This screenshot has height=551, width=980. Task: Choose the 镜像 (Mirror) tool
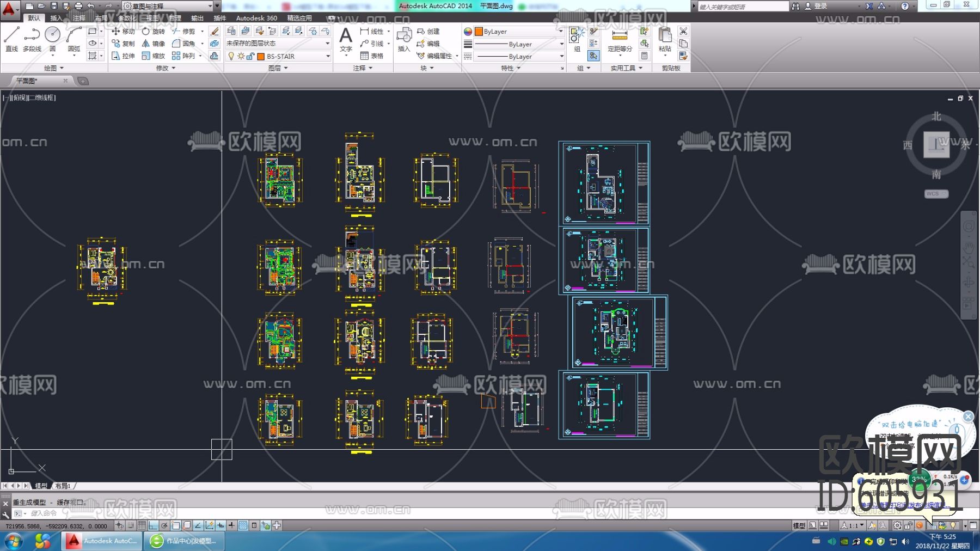[x=154, y=44]
